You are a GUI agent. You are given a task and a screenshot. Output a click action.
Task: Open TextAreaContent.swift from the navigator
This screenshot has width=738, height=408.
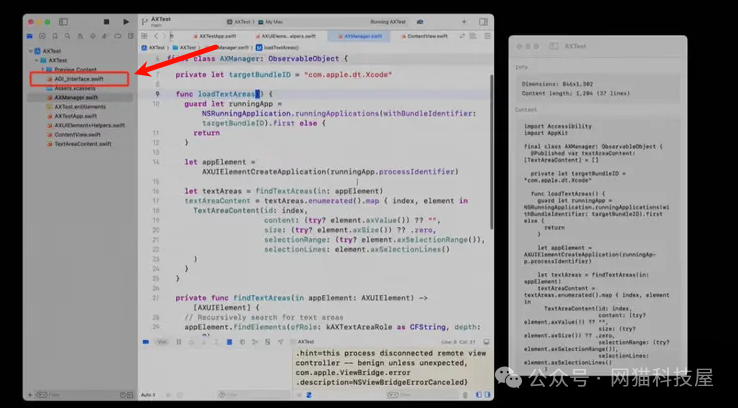pos(82,144)
